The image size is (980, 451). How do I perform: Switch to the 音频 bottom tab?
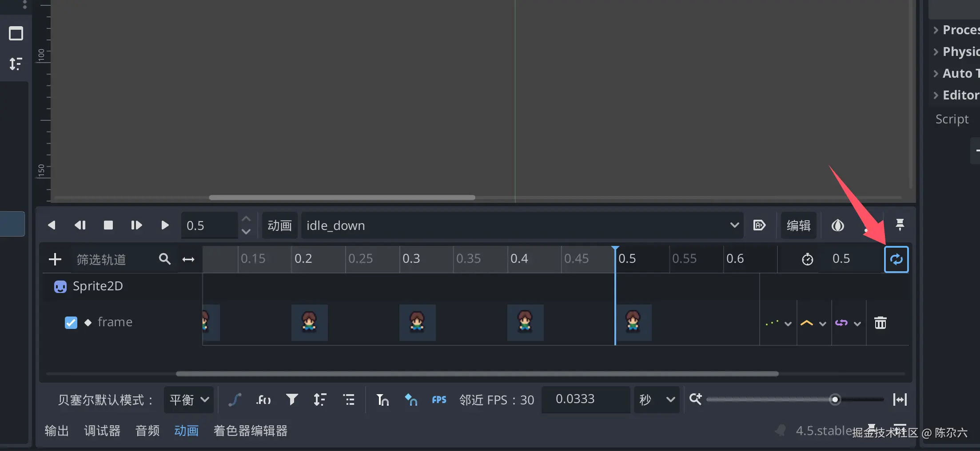[147, 431]
